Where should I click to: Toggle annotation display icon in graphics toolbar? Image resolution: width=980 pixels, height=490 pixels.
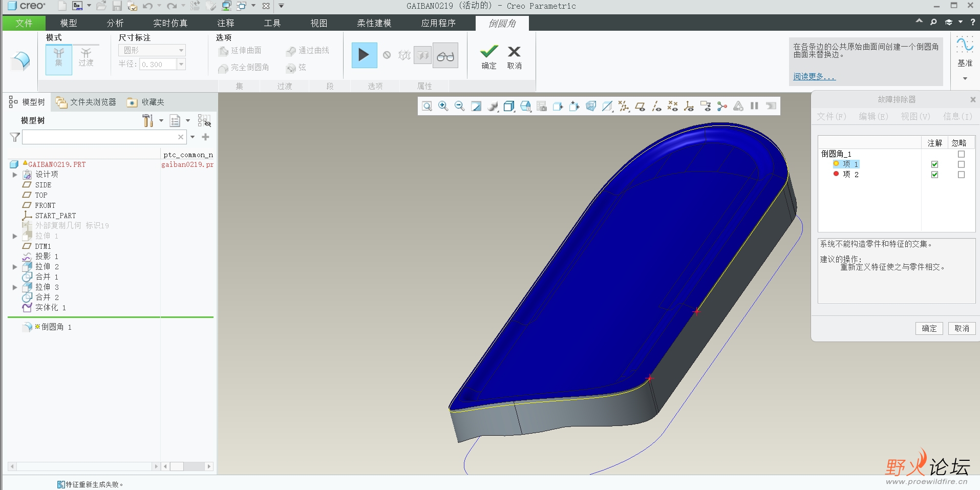click(x=706, y=106)
